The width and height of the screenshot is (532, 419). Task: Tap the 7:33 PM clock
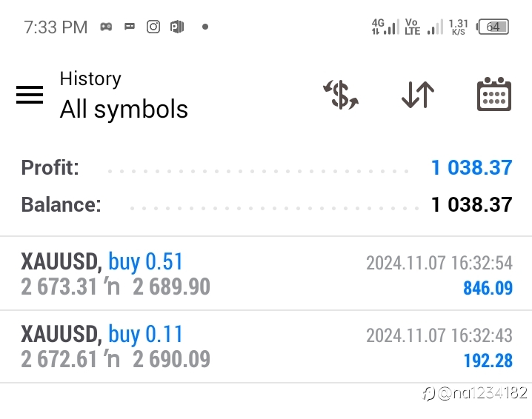(56, 27)
